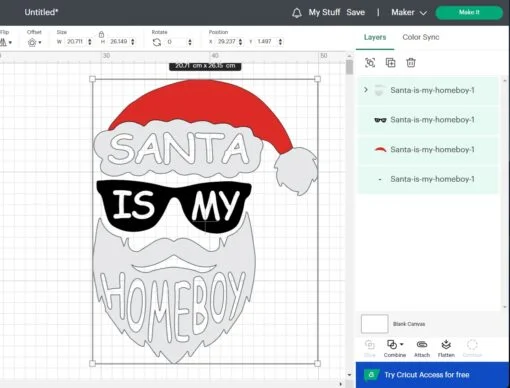Click the top-left selection handle

point(93,79)
